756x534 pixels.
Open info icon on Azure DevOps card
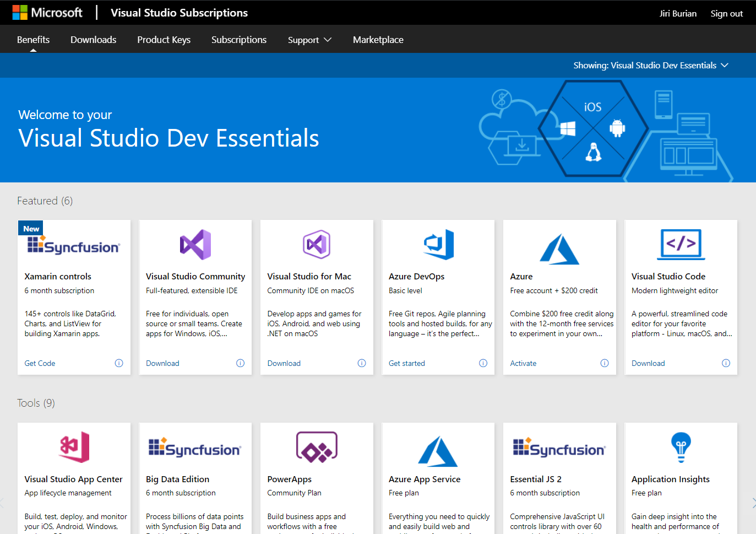point(483,363)
